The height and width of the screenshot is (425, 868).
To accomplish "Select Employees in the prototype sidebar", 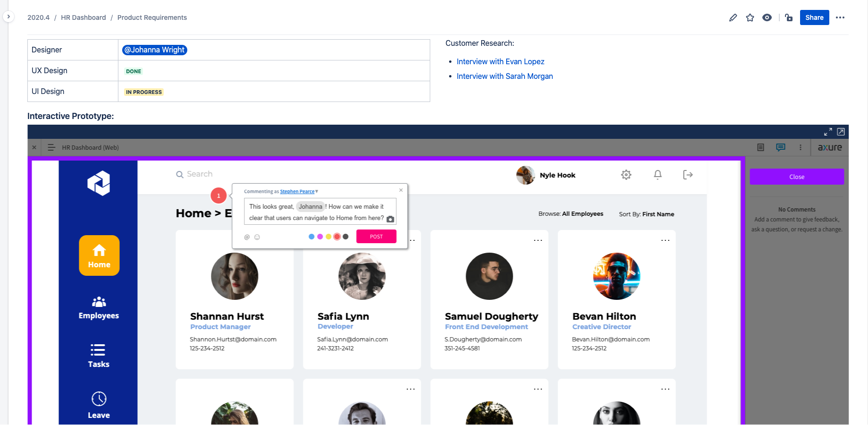I will 99,308.
